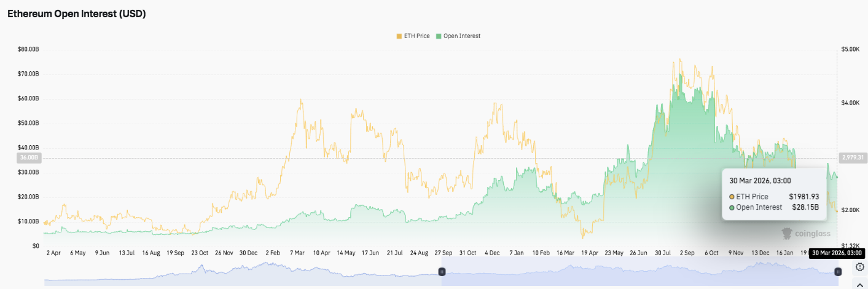Click the green Open Interest legend swatch
Image resolution: width=868 pixels, height=289 pixels.
click(x=439, y=36)
